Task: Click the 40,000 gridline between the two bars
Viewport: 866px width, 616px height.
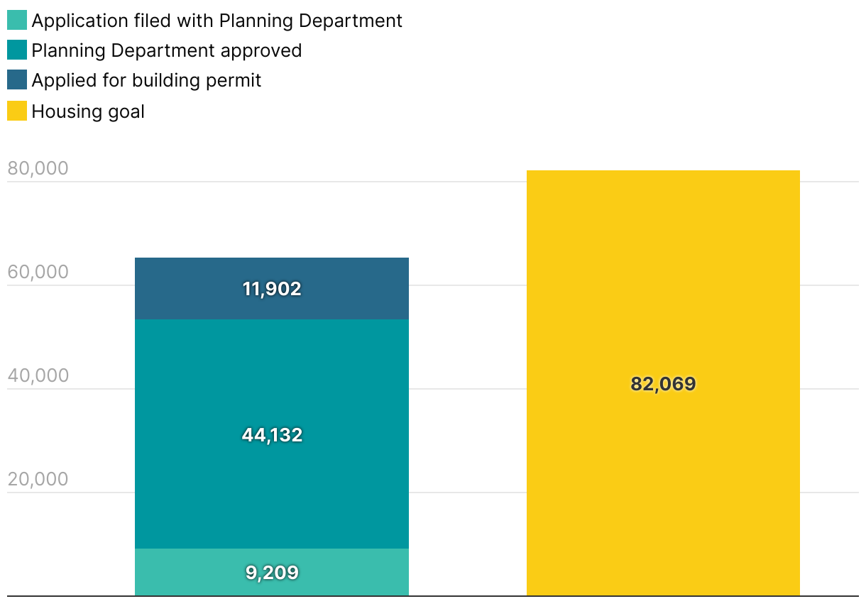Action: (x=467, y=389)
